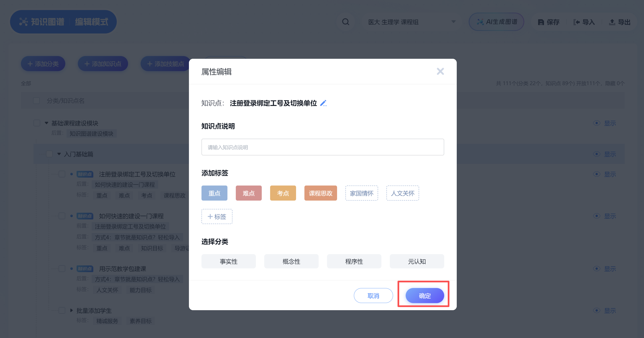Click the 素养目标 tag under 批量添加学生
This screenshot has width=644, height=338.
141,321
